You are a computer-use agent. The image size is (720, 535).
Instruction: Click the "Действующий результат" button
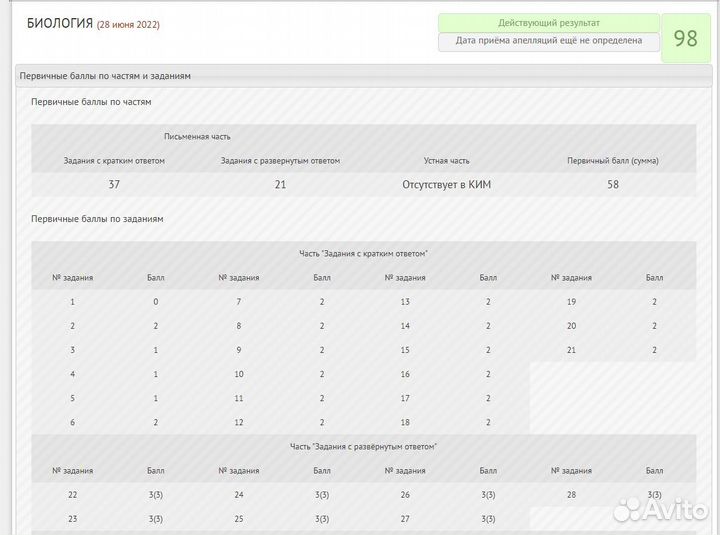[x=548, y=23]
